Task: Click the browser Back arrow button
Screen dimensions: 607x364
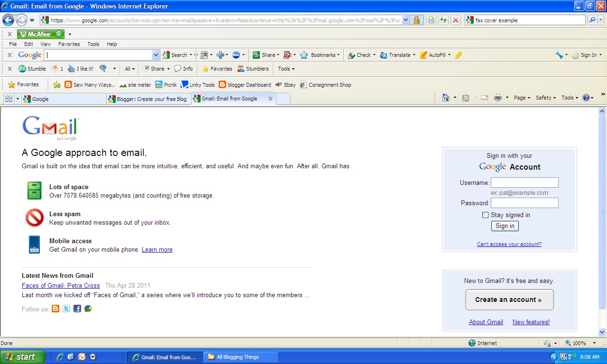Action: (x=8, y=20)
